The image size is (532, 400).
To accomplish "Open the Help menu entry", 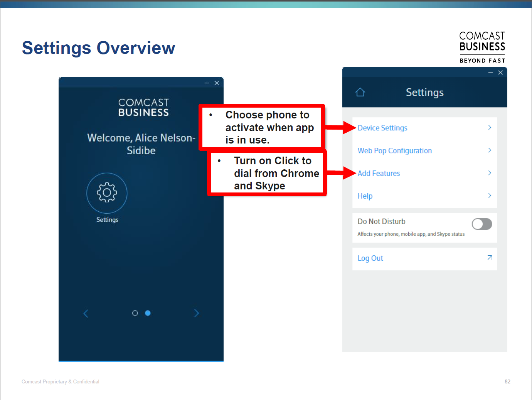I will 425,196.
